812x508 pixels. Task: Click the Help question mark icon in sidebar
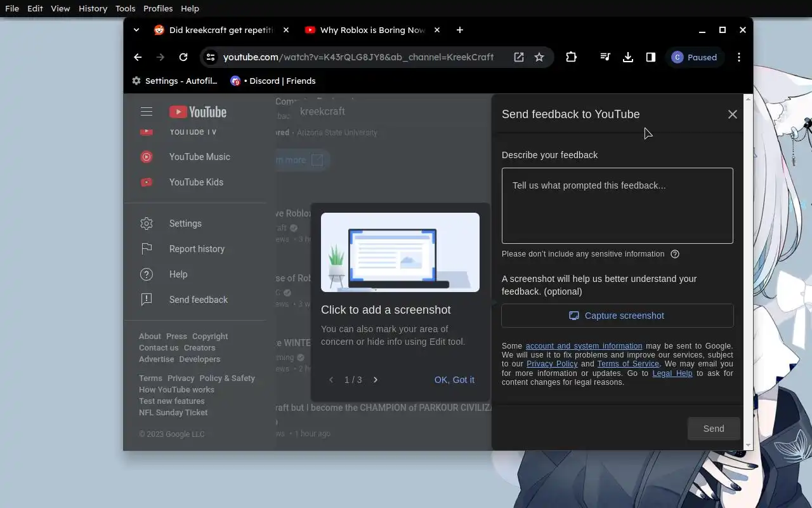pyautogui.click(x=147, y=274)
